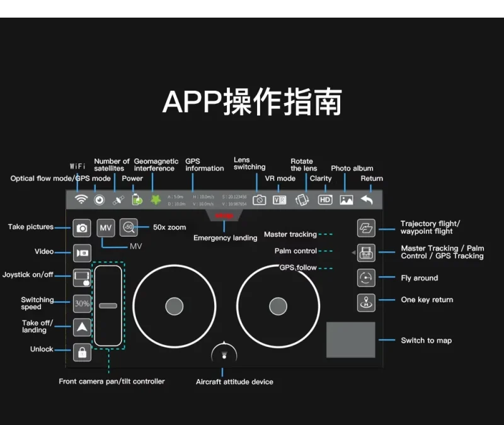This screenshot has width=504, height=425.
Task: Tap the red stop emergency landing tab
Action: click(x=224, y=215)
